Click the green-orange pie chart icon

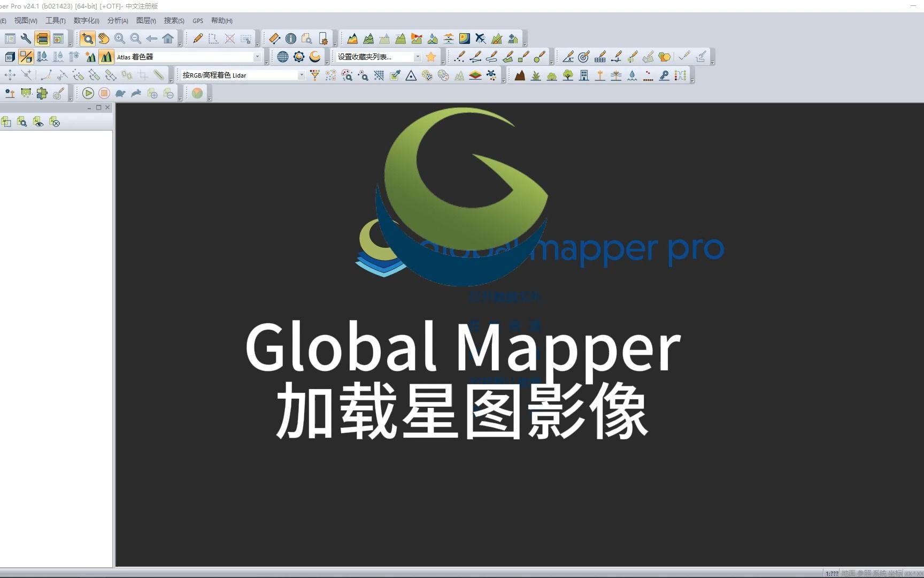(197, 93)
